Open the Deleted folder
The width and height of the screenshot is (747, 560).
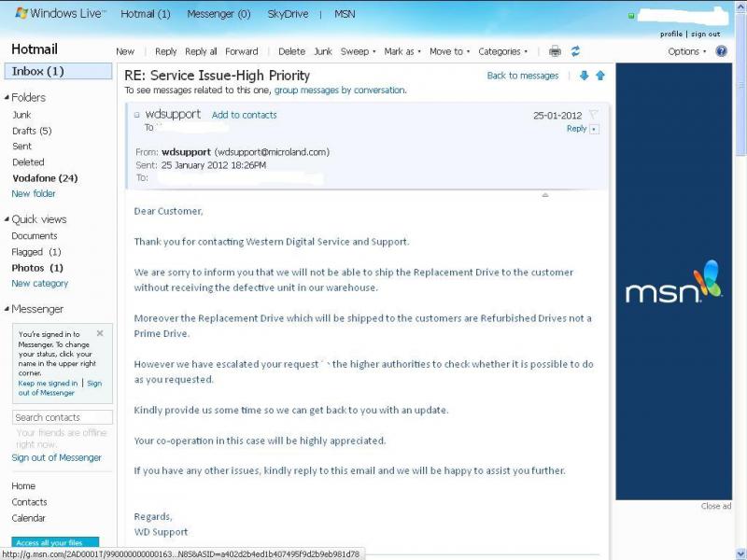pos(28,161)
